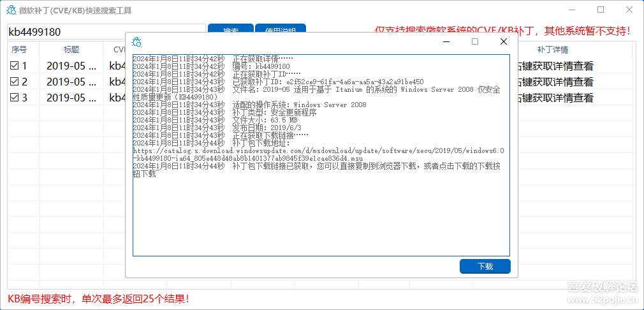
Task: Maximize the details dialog window
Action: click(475, 41)
